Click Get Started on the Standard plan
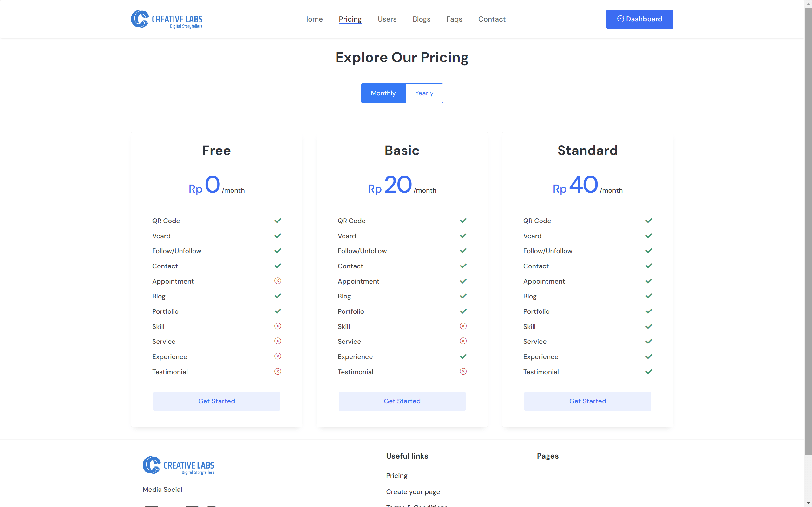 587,401
